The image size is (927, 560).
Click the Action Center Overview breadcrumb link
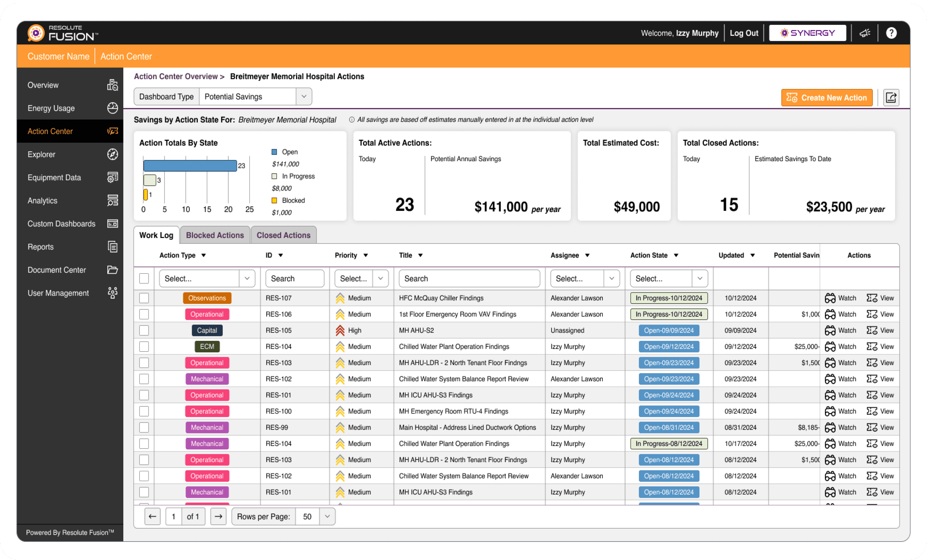tap(176, 77)
